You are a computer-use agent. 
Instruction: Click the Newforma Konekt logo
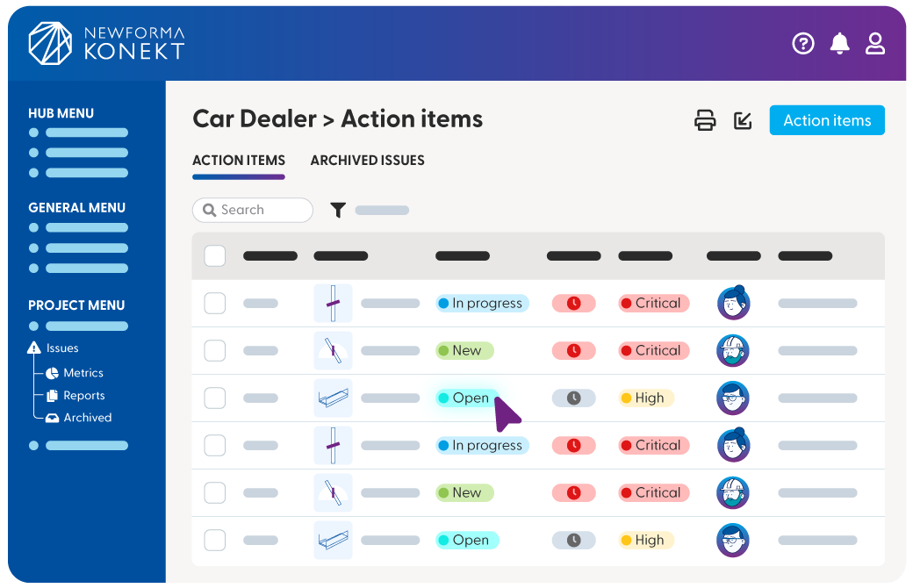(105, 42)
